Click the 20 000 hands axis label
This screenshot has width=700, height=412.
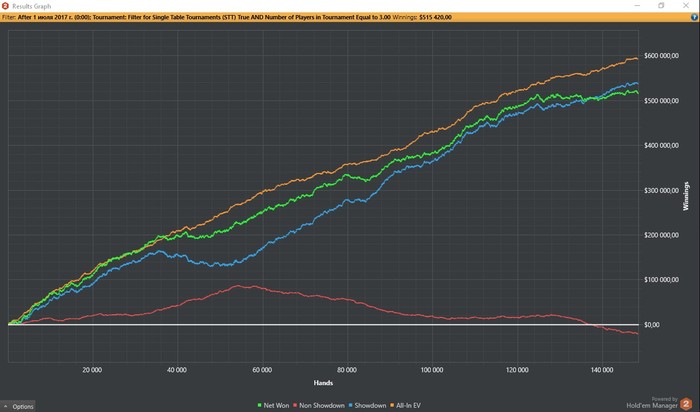click(x=92, y=370)
